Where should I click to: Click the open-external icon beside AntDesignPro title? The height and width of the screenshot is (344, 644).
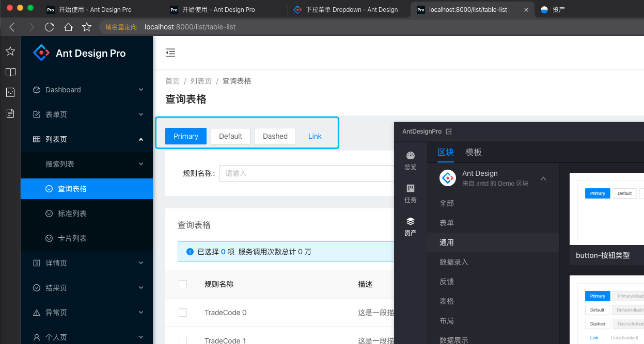pyautogui.click(x=449, y=132)
